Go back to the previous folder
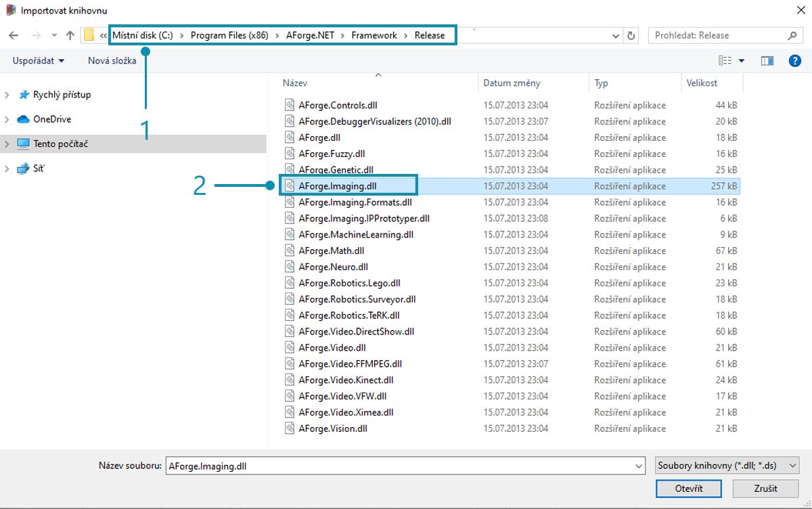The width and height of the screenshot is (812, 509). pos(14,35)
